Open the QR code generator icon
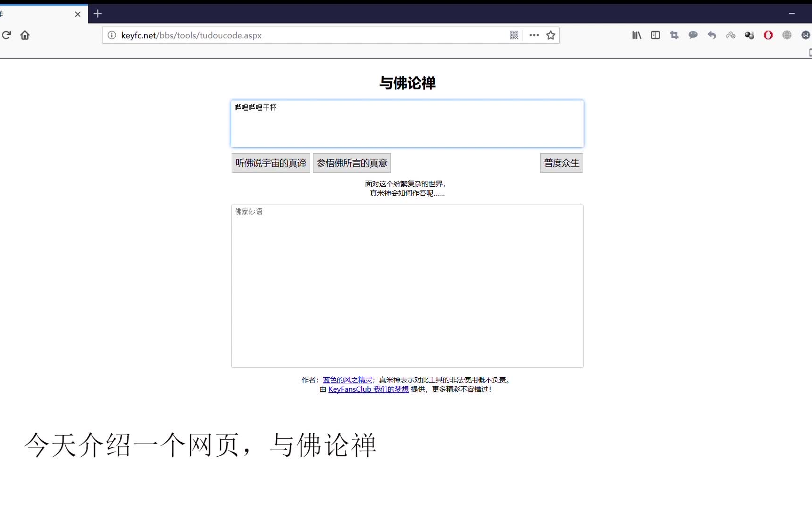 [x=514, y=35]
